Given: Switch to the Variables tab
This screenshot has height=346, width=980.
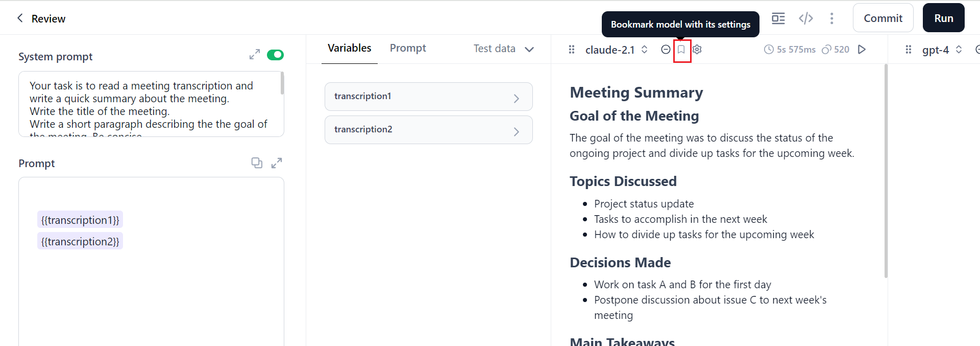Looking at the screenshot, I should (x=349, y=48).
